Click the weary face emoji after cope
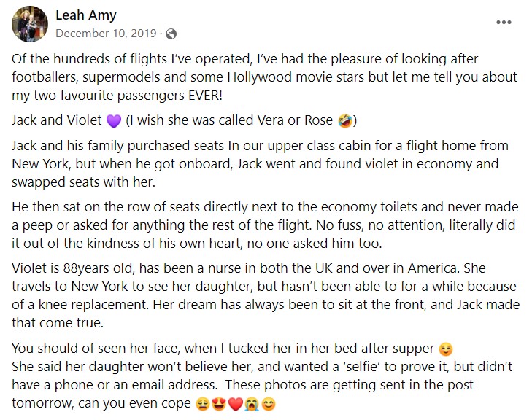This screenshot has height=420, width=532. pyautogui.click(x=203, y=404)
